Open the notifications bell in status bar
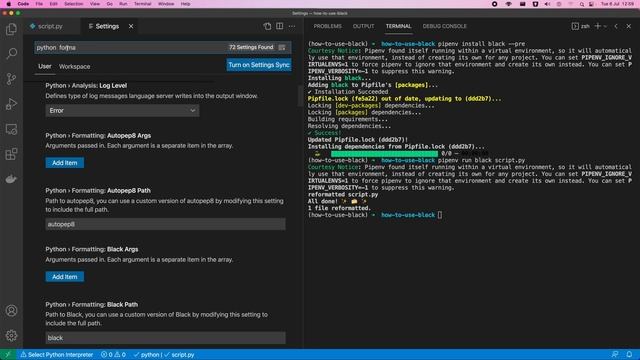640x360 pixels. [629, 355]
